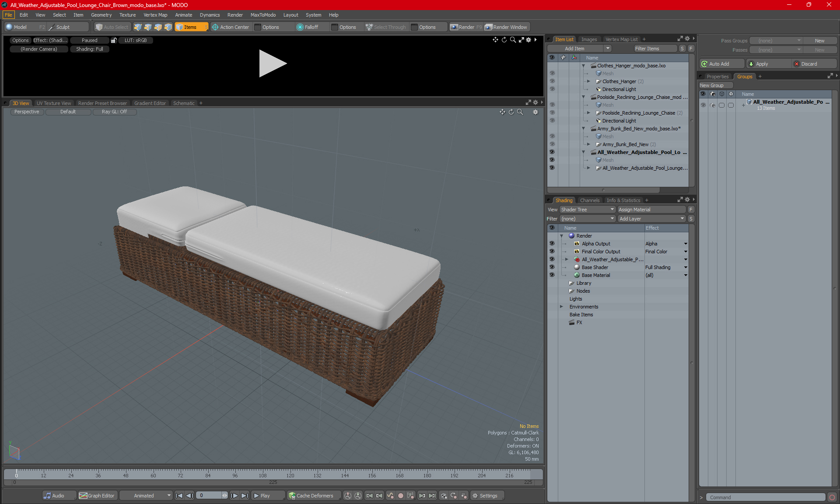Click the Command input field
This screenshot has width=840, height=504.
pyautogui.click(x=766, y=497)
